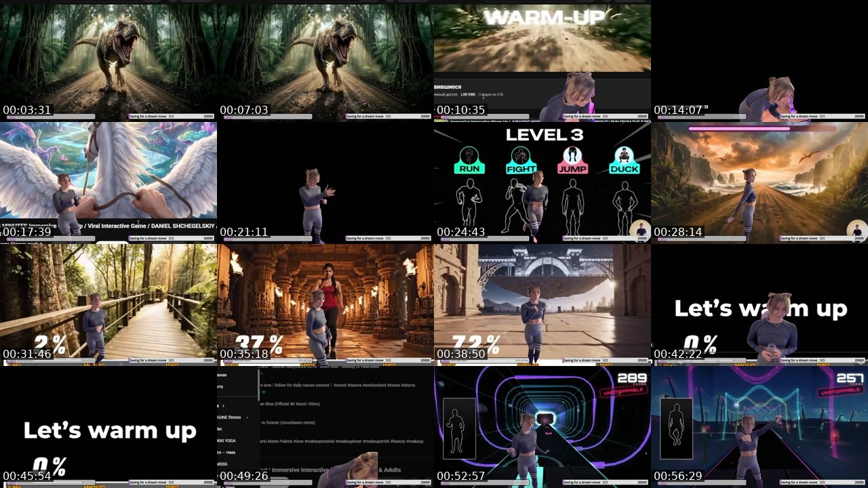Open the 'KKI YOGA' sidebar entry
The height and width of the screenshot is (488, 868).
[x=226, y=440]
